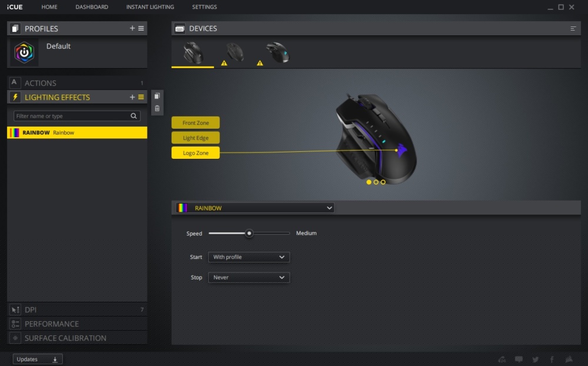Screen dimensions: 588x366
Task: Click the iCUE logo in title bar
Action: tap(15, 6)
